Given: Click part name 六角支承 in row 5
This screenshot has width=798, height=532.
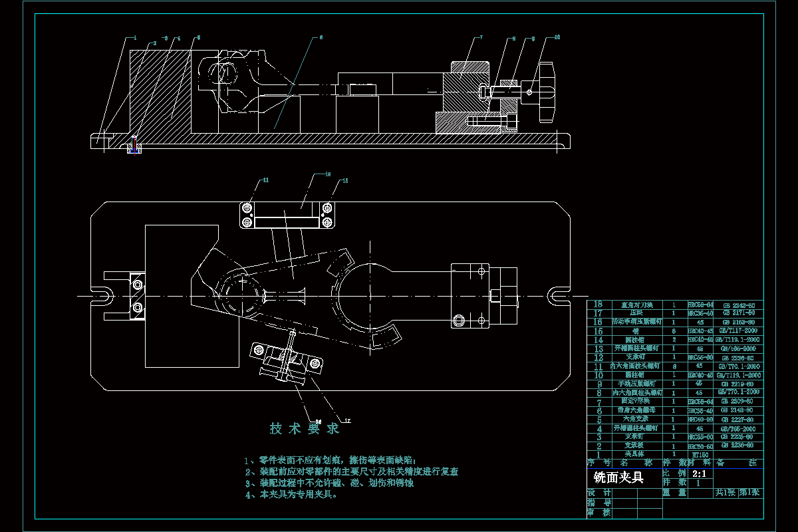Looking at the screenshot, I should click(x=636, y=419).
